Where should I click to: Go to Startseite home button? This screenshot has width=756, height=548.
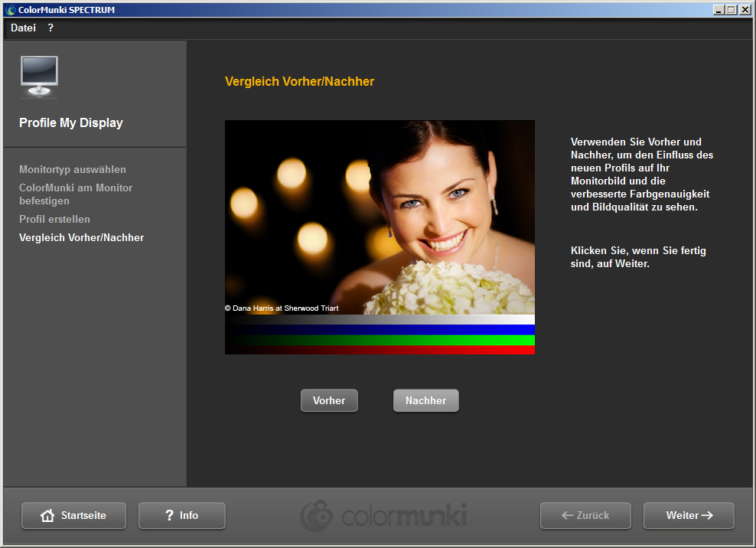pos(73,515)
